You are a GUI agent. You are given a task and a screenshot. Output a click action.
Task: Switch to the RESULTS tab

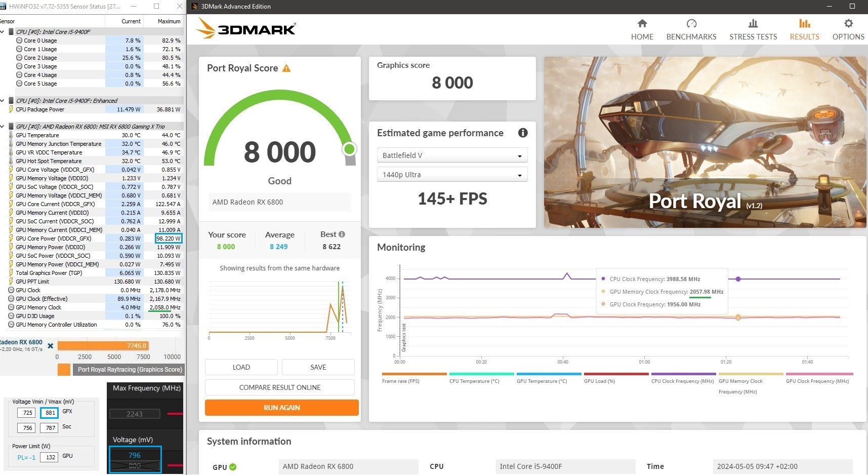click(804, 30)
